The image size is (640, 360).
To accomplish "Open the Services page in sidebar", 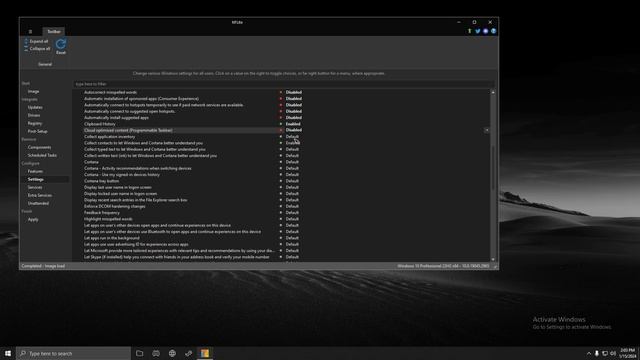I will [x=35, y=187].
